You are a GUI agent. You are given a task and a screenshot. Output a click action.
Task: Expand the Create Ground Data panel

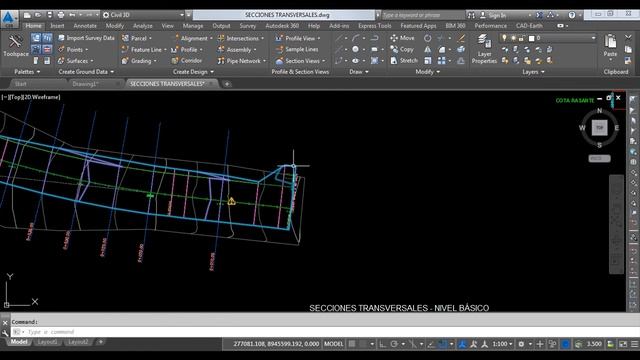pyautogui.click(x=86, y=72)
